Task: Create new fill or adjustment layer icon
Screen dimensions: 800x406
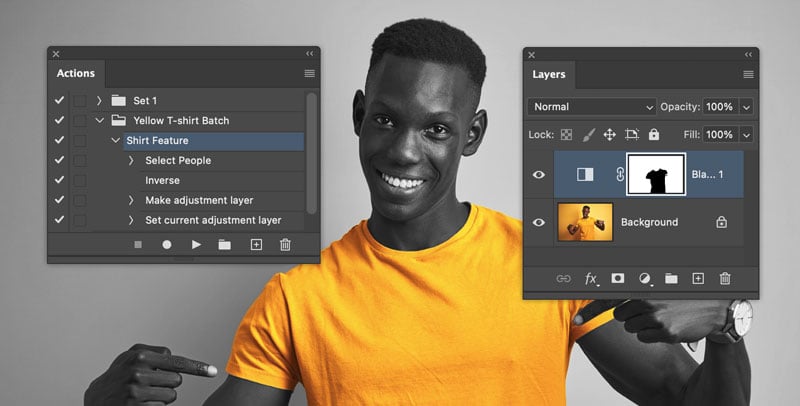Action: 645,279
